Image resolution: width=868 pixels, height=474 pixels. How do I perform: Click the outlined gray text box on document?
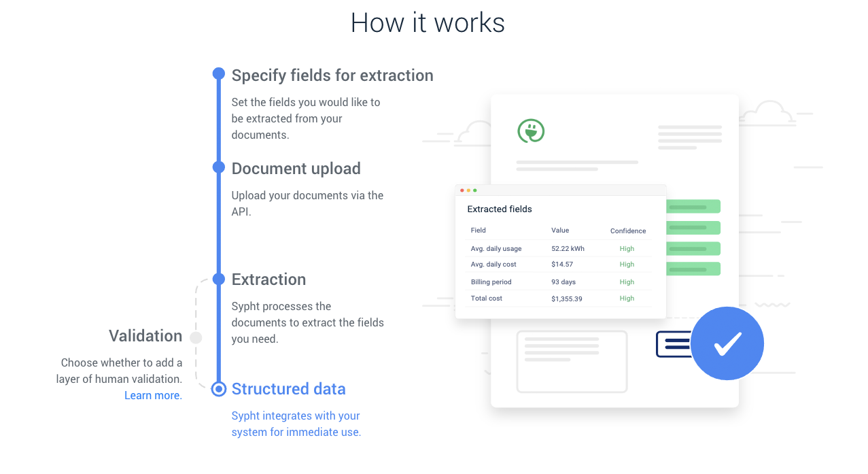[572, 362]
